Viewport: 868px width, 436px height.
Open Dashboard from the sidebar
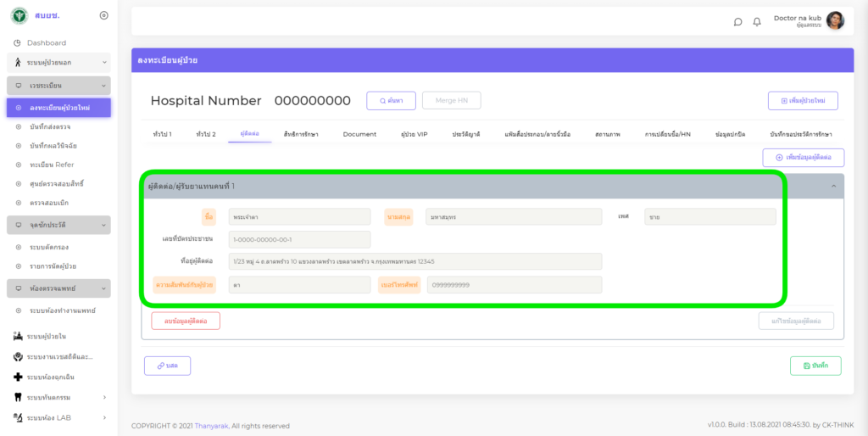(x=46, y=42)
